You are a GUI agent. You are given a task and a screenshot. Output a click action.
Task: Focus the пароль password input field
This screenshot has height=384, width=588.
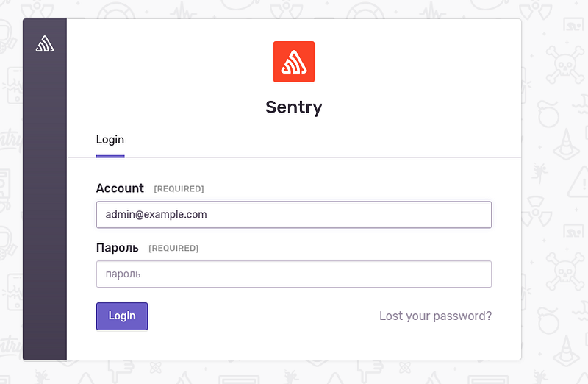pyautogui.click(x=293, y=274)
